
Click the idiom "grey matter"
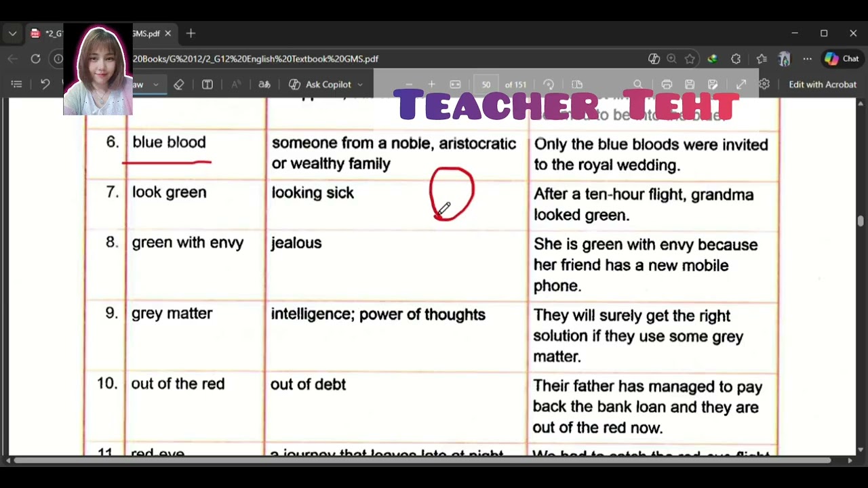point(172,313)
